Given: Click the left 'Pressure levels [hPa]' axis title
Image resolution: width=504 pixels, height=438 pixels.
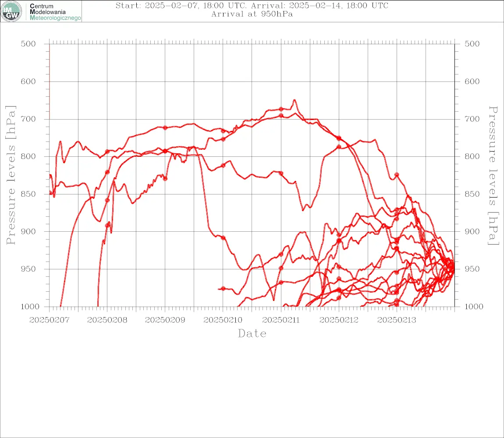Looking at the screenshot, I should pos(11,175).
